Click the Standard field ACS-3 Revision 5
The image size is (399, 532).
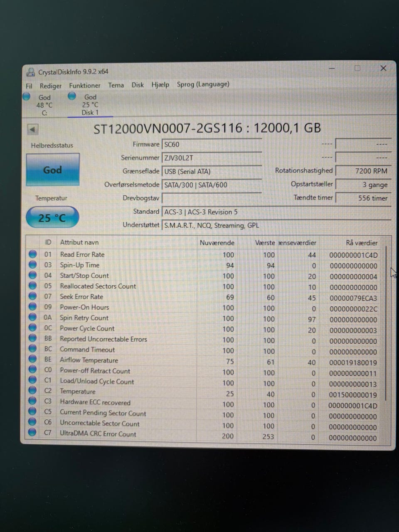coord(276,212)
